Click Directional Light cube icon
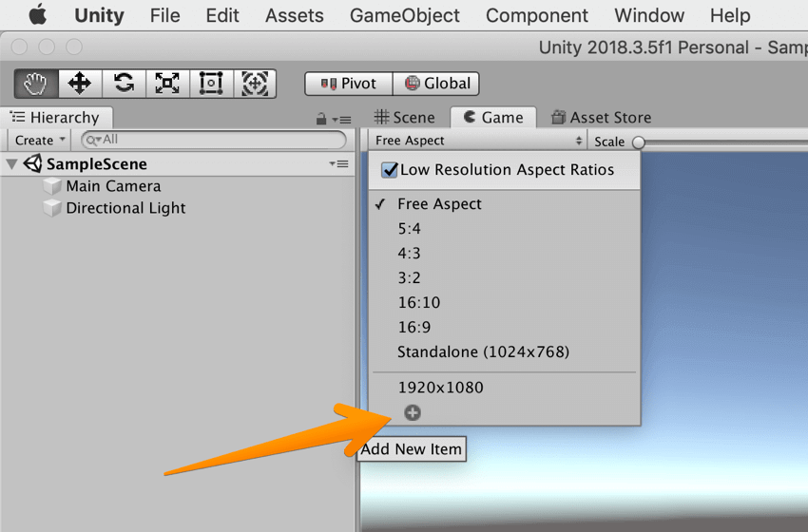 tap(52, 208)
